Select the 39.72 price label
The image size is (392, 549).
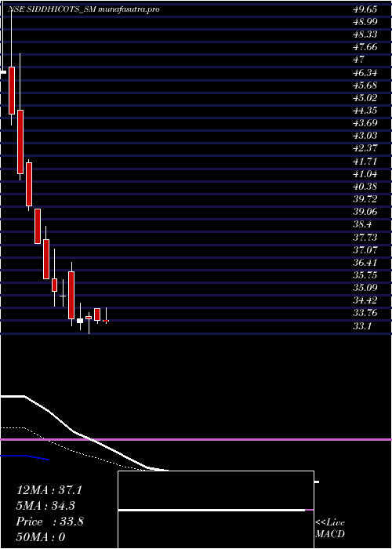[x=365, y=199]
